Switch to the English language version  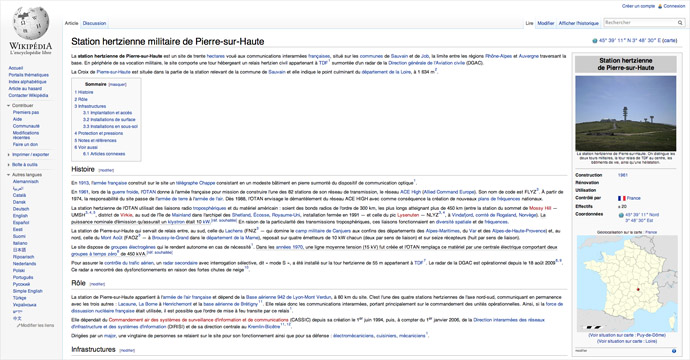pos(20,216)
